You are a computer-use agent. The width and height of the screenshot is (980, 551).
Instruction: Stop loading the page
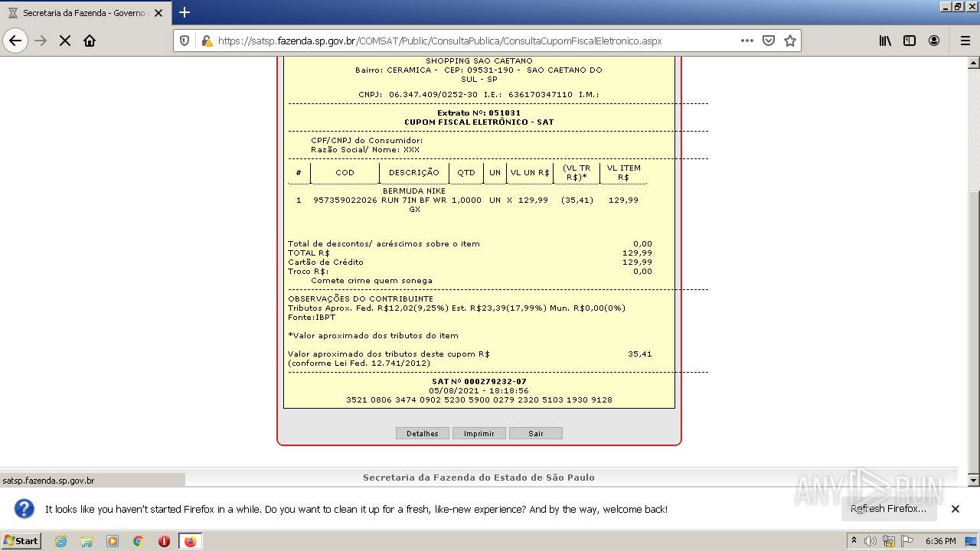(x=65, y=41)
